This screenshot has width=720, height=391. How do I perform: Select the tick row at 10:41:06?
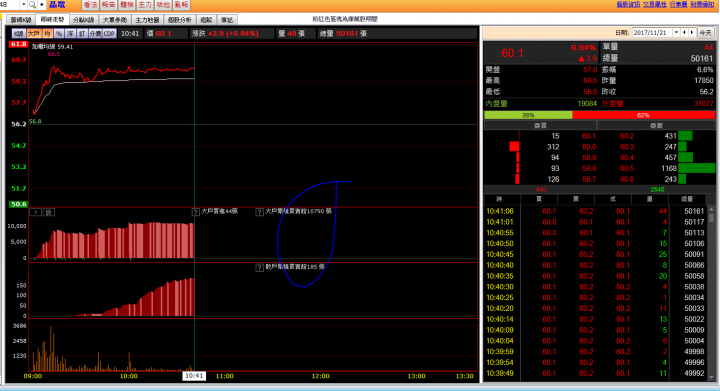pyautogui.click(x=595, y=211)
